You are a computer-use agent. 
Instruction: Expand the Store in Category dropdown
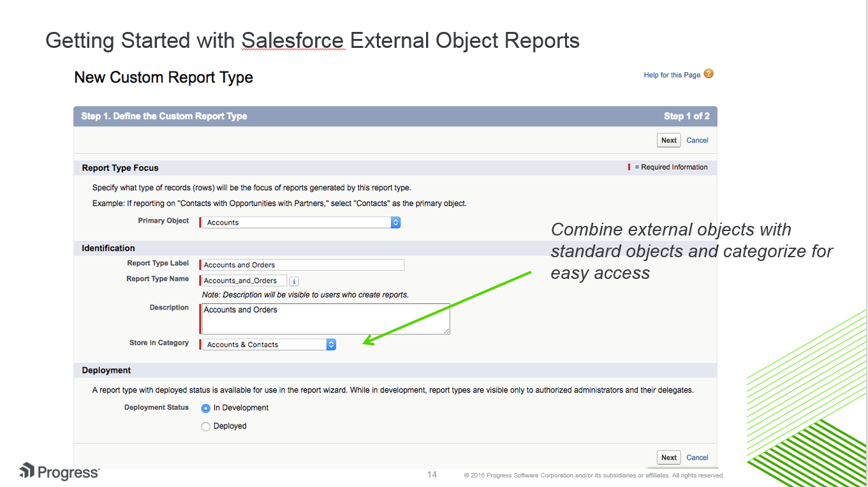coord(269,345)
